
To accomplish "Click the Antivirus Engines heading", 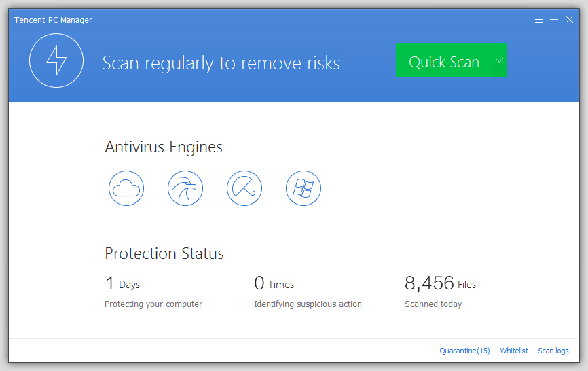I will coord(164,147).
